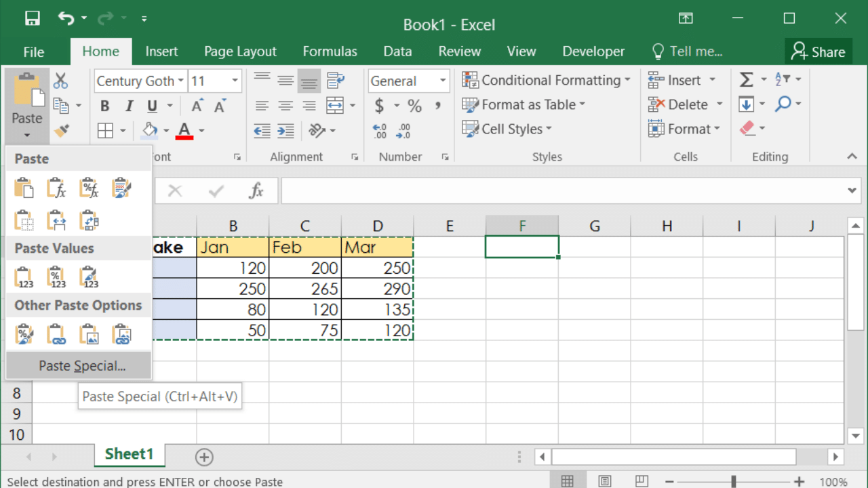Viewport: 868px width, 488px height.
Task: Toggle Italic formatting
Action: click(x=128, y=106)
